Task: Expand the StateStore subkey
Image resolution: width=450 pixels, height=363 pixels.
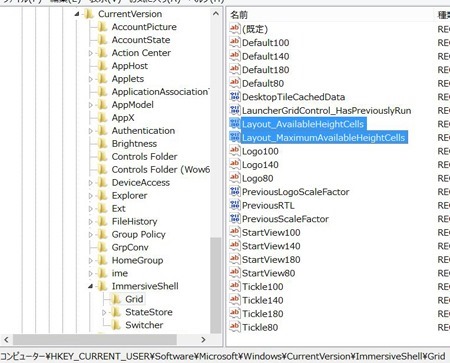Action: pyautogui.click(x=104, y=312)
